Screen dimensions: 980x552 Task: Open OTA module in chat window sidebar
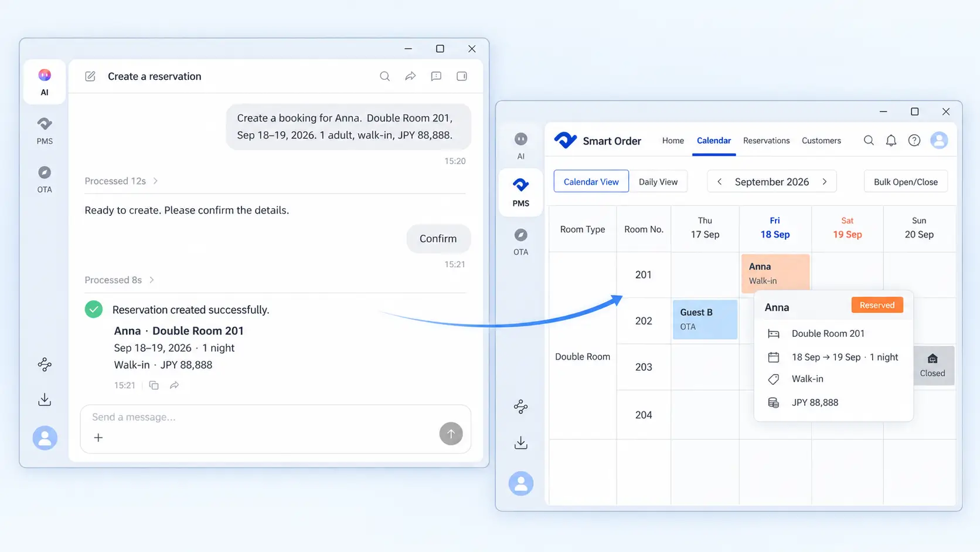point(45,179)
